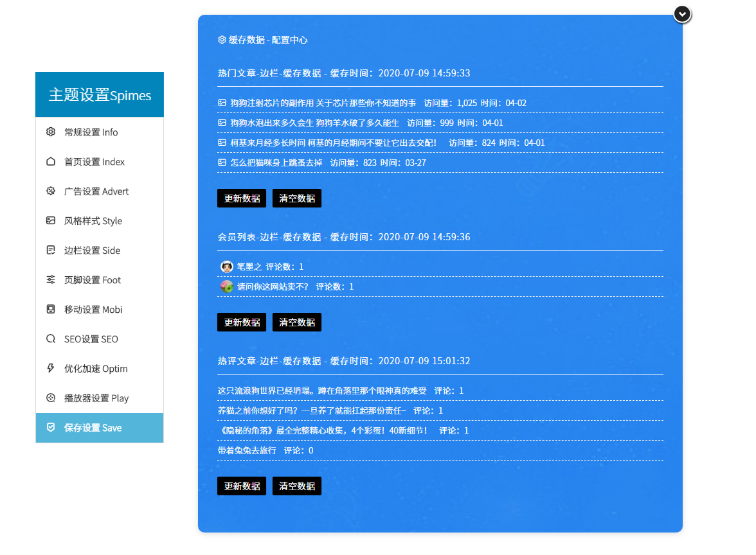Image resolution: width=756 pixels, height=555 pixels.
Task: Select the 优化加速 Optim lightning icon
Action: (51, 368)
